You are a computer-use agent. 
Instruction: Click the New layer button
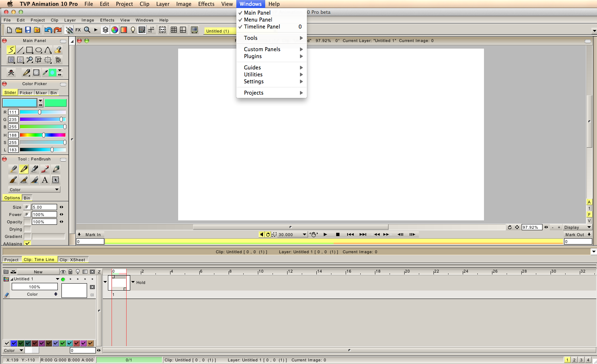(x=38, y=272)
